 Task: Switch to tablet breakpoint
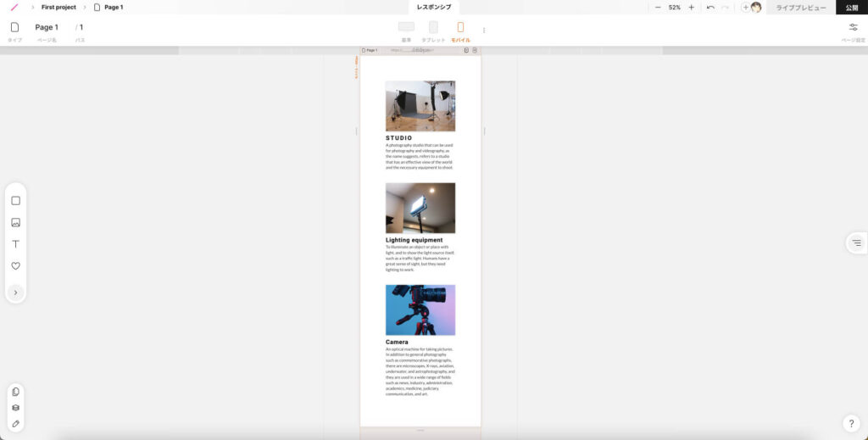pyautogui.click(x=433, y=27)
